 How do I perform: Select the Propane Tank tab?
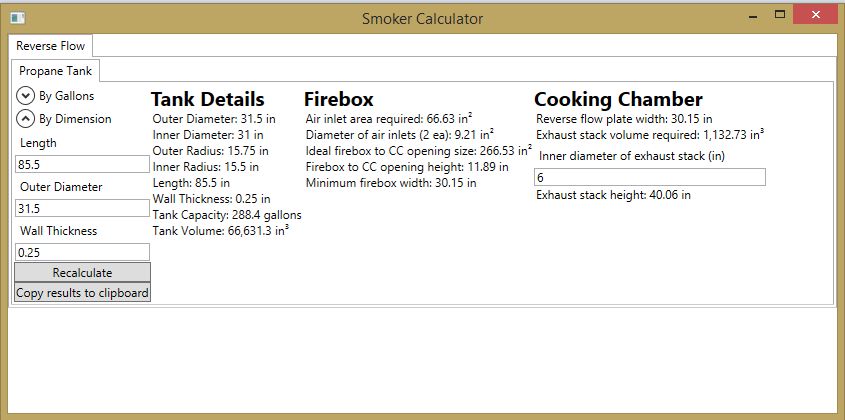[x=55, y=71]
